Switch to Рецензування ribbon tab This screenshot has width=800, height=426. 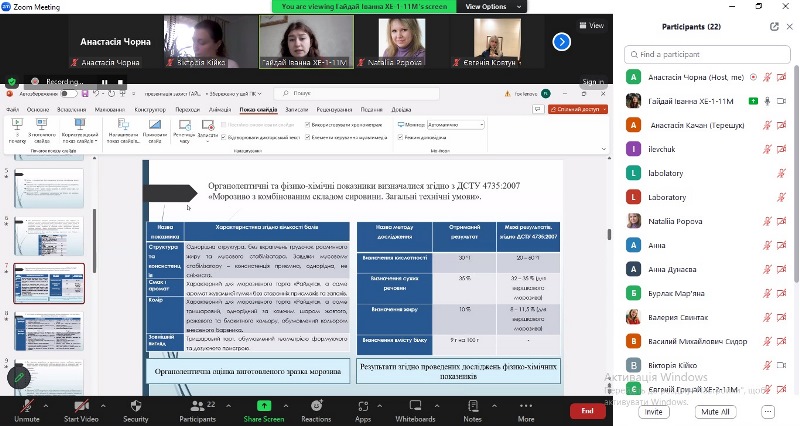pyautogui.click(x=334, y=110)
